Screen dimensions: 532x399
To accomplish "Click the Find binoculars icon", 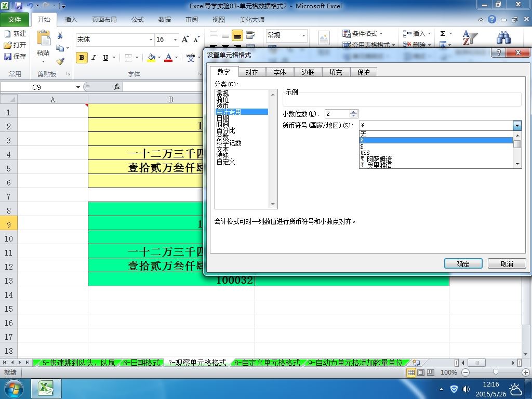I will [x=503, y=37].
